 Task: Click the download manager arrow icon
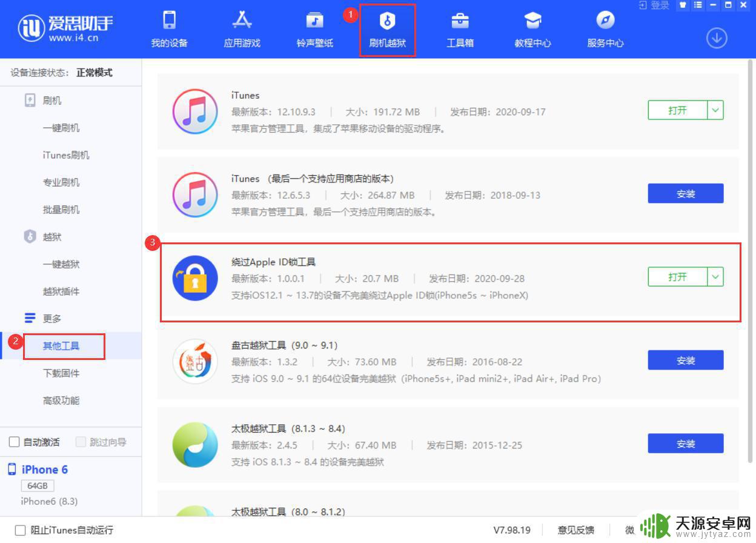click(x=717, y=38)
